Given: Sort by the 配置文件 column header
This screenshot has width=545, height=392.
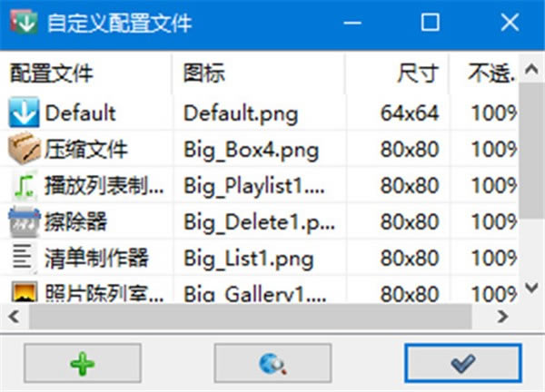Looking at the screenshot, I should pyautogui.click(x=52, y=73).
